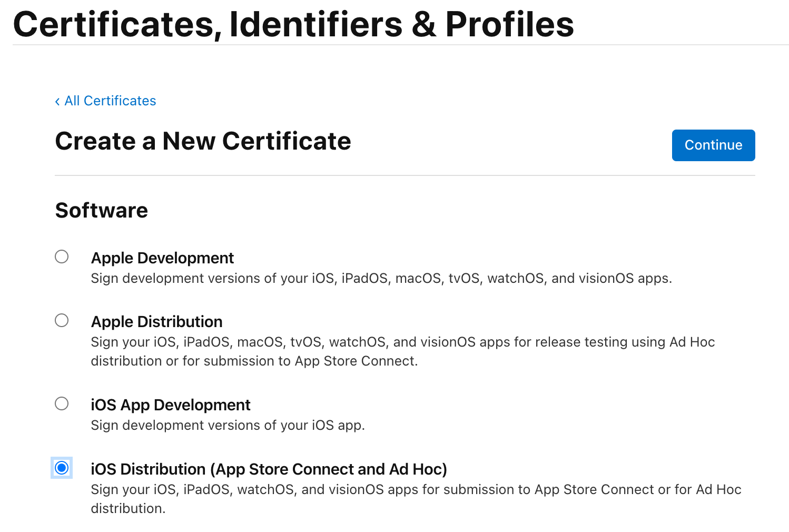The height and width of the screenshot is (532, 789).
Task: Go back via All Certificates link
Action: (x=105, y=101)
